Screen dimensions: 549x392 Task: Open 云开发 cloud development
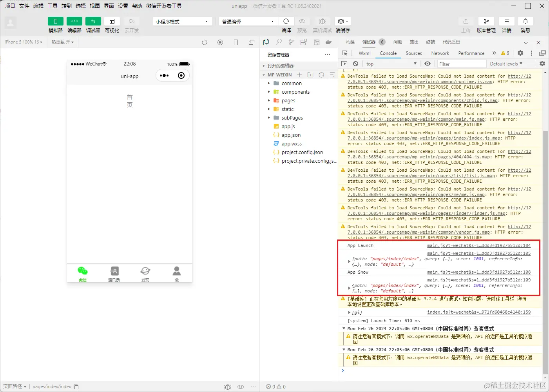(x=132, y=21)
